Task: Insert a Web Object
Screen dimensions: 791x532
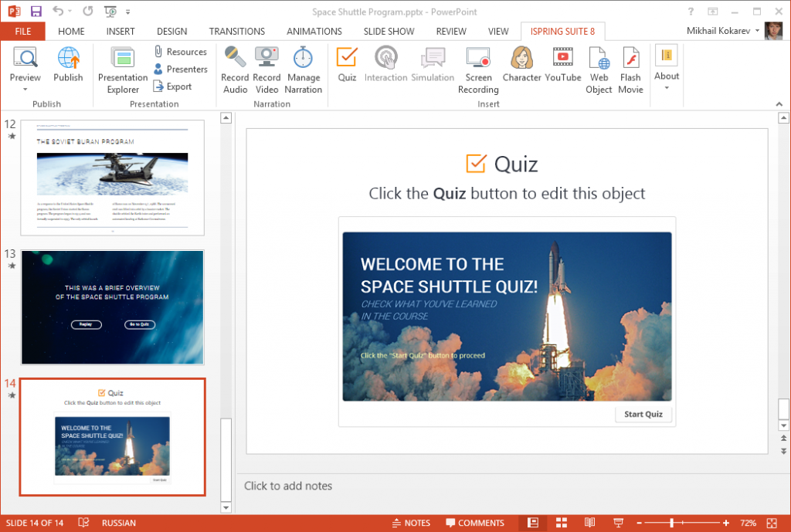Action: tap(599, 70)
